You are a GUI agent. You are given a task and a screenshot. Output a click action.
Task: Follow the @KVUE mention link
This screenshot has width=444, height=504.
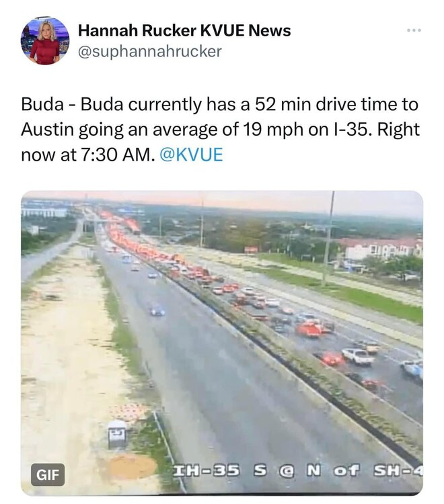click(191, 155)
